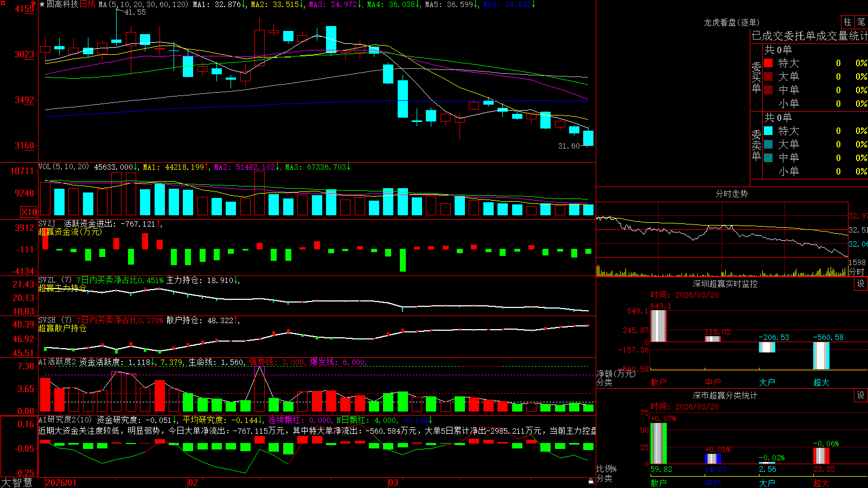Click the 超赢资金流(万元) label
Viewport: 868px width, 488px height.
(x=70, y=232)
